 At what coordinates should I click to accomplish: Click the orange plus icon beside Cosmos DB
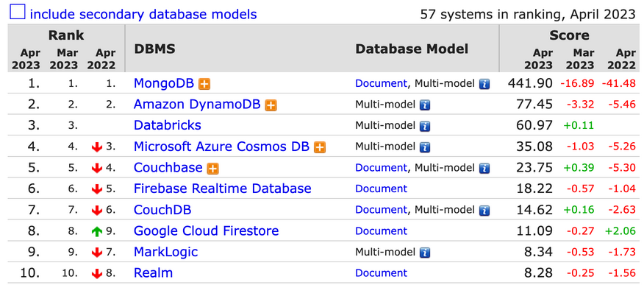[x=320, y=147]
